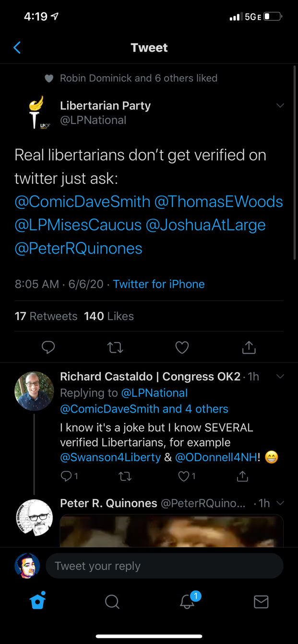Viewport: 298px width, 644px height.
Task: Open options chevron on Peter R. Quinones reply
Action: click(x=280, y=503)
